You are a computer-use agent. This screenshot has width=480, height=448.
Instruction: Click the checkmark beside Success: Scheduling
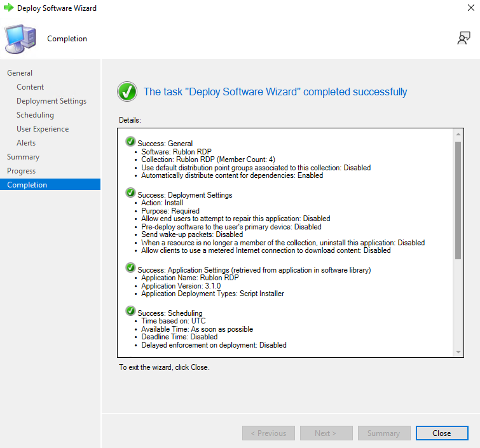click(x=130, y=311)
